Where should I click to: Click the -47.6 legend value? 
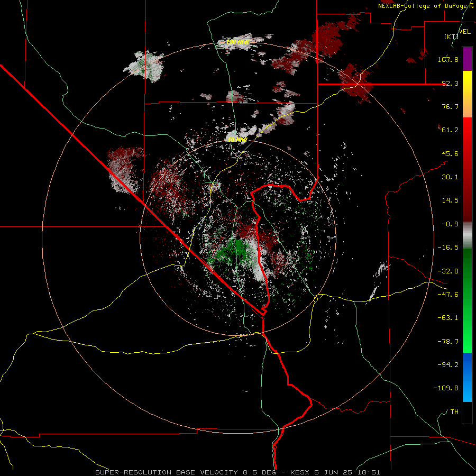point(448,295)
